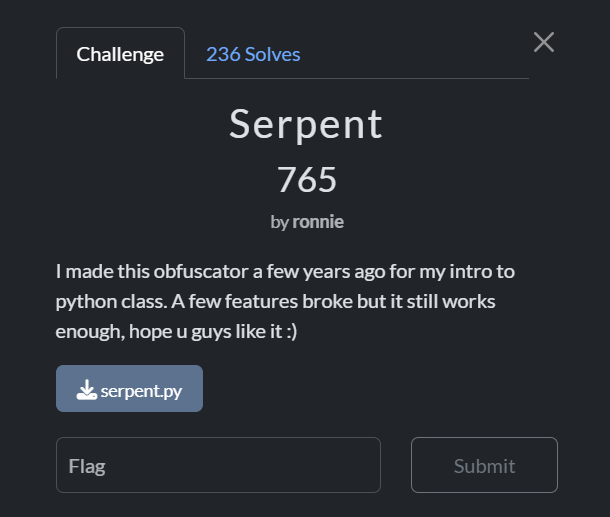The height and width of the screenshot is (517, 610).
Task: Click the download arrow icon beside serpent.py
Action: [86, 390]
